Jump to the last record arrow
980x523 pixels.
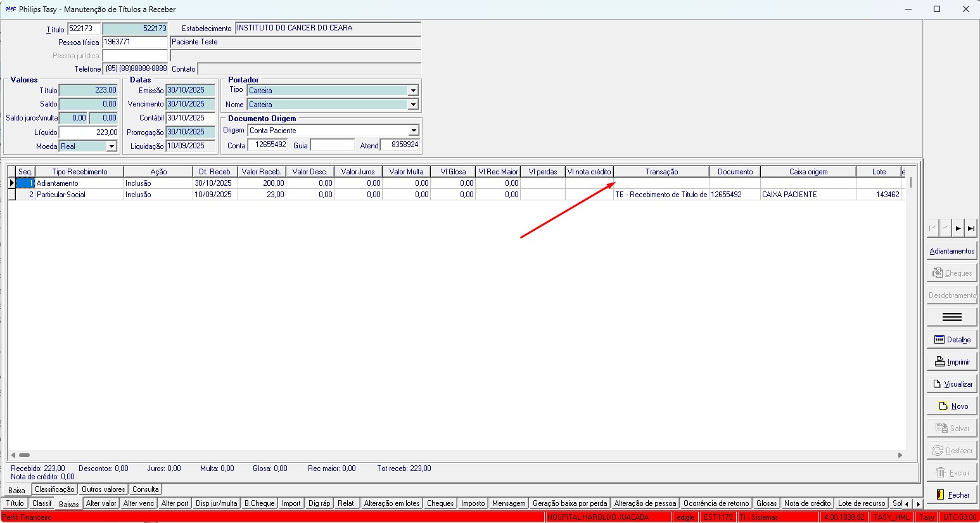[971, 228]
